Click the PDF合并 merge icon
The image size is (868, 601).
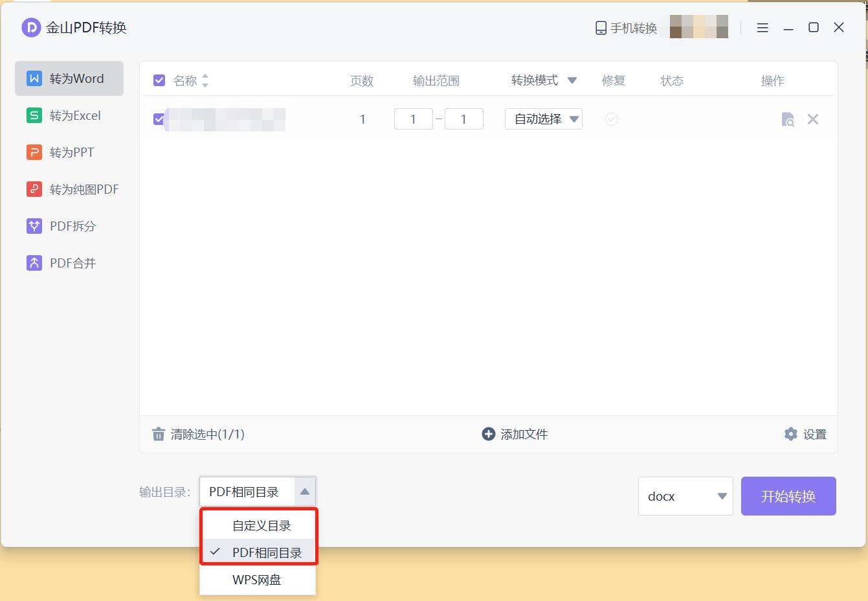pos(34,263)
